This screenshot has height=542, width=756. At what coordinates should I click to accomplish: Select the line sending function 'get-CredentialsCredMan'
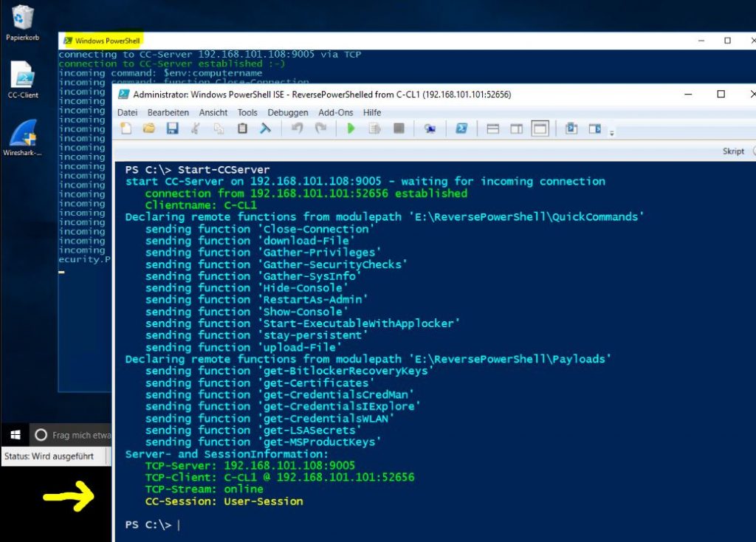280,394
